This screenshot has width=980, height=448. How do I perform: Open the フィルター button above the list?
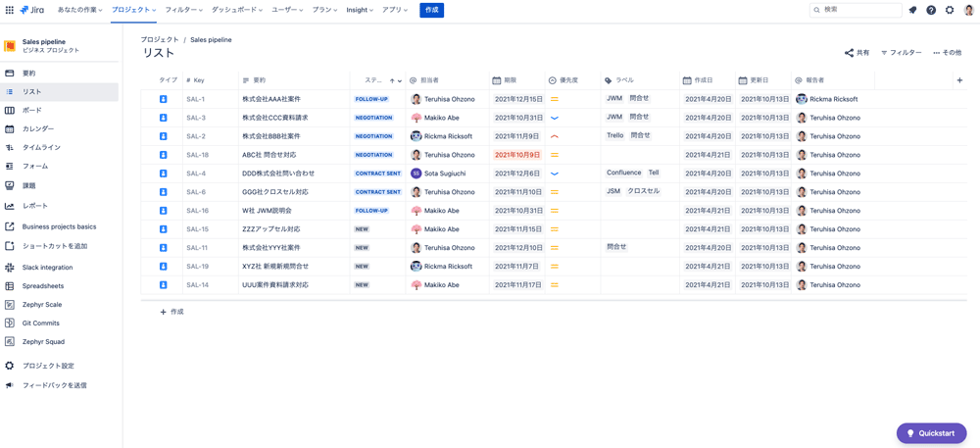[902, 53]
